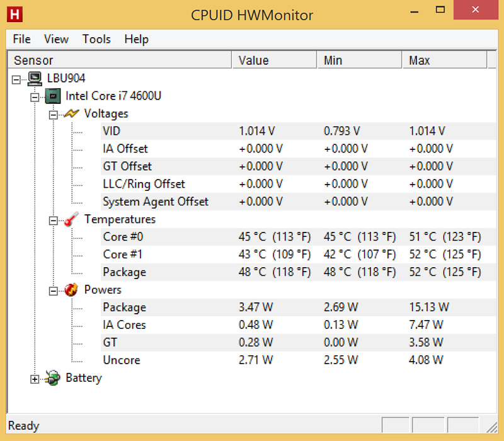Screen dimensions: 504x441
Task: Click Core #1 value 43 °C
Action: 275,255
